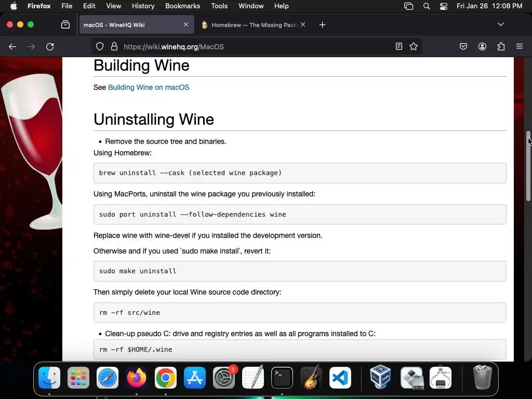532x399 pixels.
Task: Close the Homebrew tab
Action: (303, 24)
